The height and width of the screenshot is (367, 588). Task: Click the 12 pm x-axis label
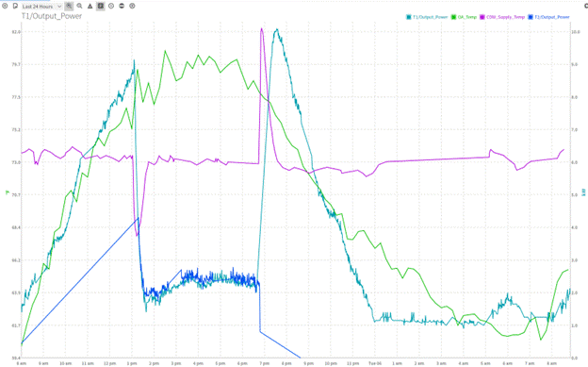coord(109,363)
